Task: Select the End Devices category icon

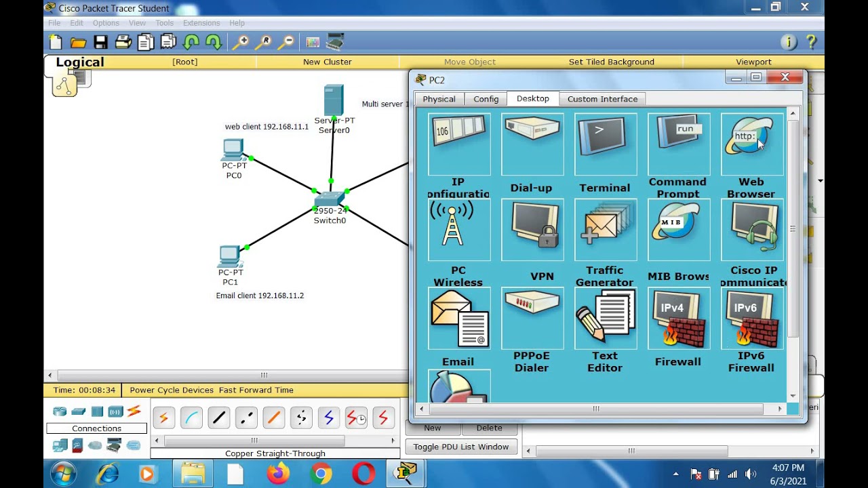Action: click(x=60, y=445)
